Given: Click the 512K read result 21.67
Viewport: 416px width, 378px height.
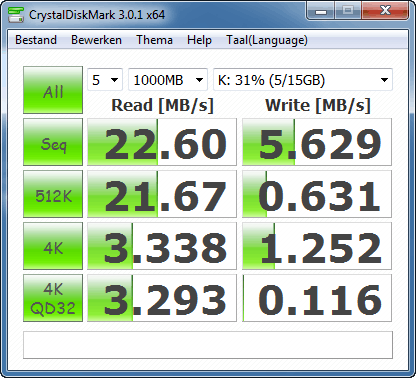Looking at the screenshot, I should coord(162,194).
